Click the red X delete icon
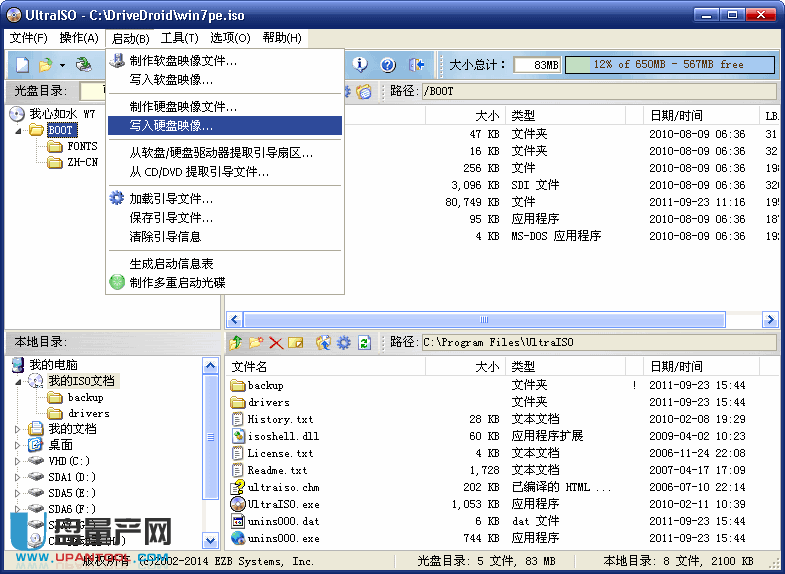Viewport: 785px width, 574px height. pos(276,343)
